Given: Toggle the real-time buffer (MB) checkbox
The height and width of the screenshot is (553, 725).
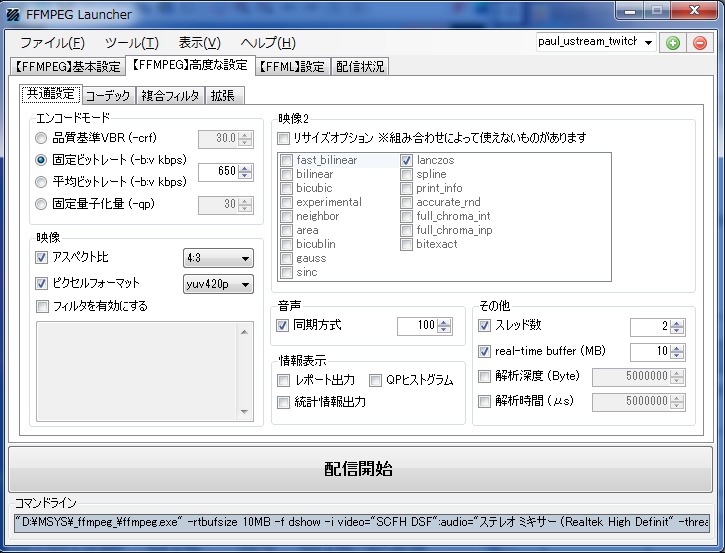Looking at the screenshot, I should [484, 351].
